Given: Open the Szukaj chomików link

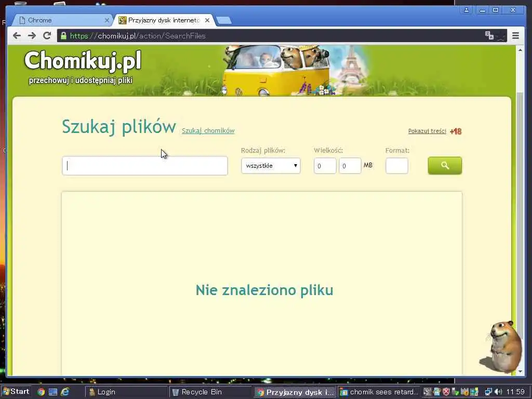Looking at the screenshot, I should click(x=208, y=130).
